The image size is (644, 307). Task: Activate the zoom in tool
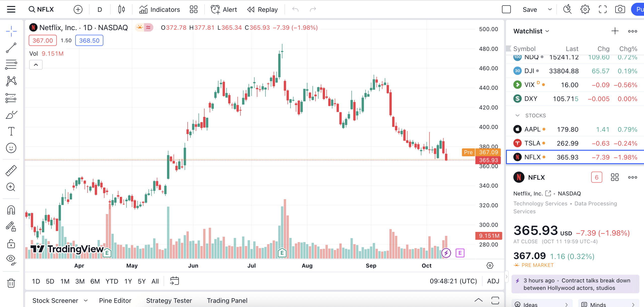11,187
